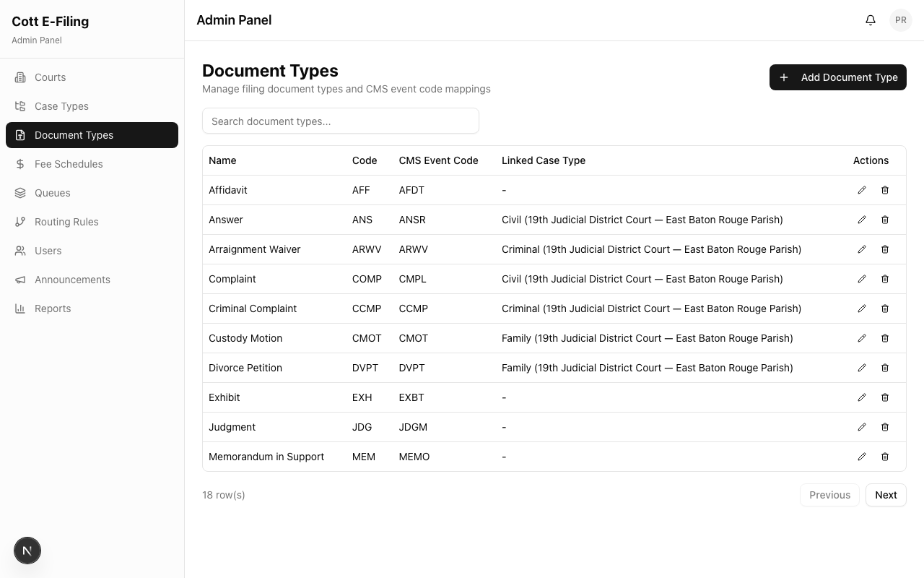Open the PR profile avatar

[900, 20]
